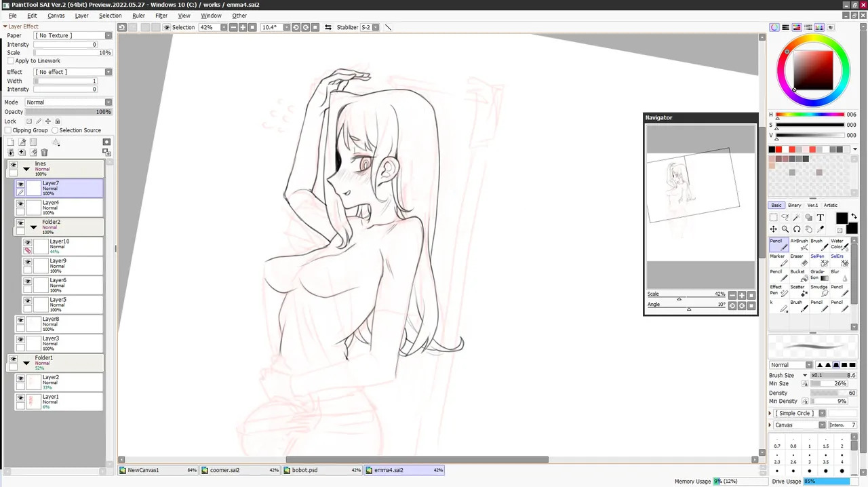Screen dimensions: 868x487
Task: Select the rectangular selection tool
Action: (x=774, y=218)
